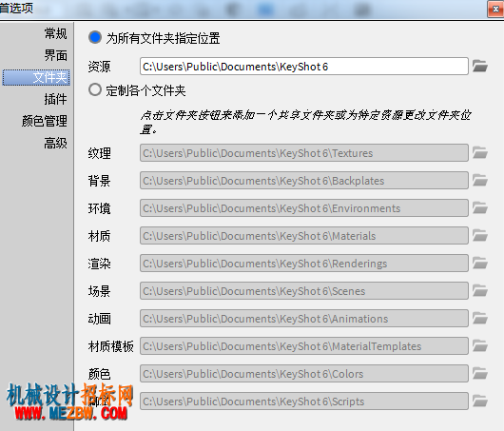Browse folder for 颜色 Colors path
This screenshot has width=504, height=431.
coord(480,374)
